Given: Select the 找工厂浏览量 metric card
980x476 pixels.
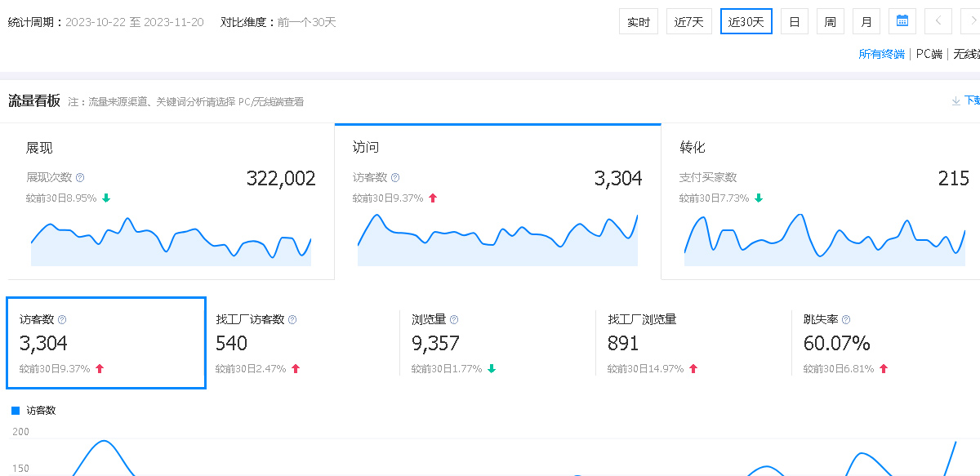Looking at the screenshot, I should point(693,343).
